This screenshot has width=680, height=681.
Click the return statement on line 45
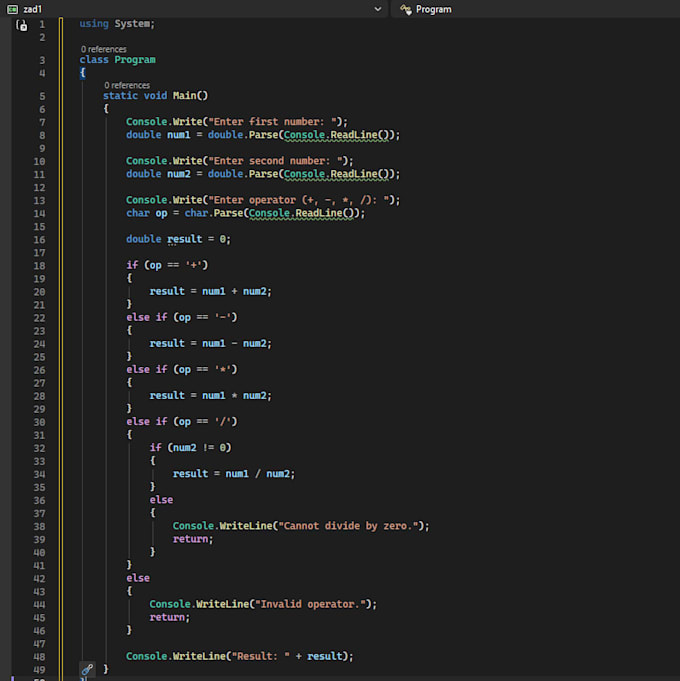click(x=170, y=617)
